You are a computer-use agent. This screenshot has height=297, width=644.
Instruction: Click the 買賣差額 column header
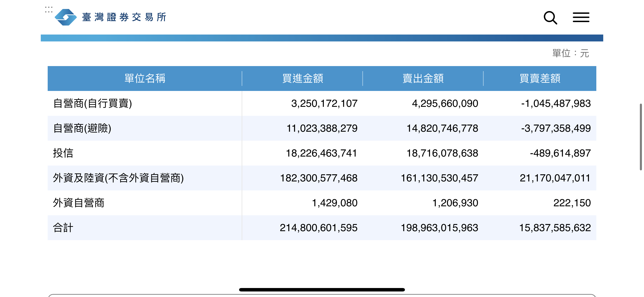point(540,79)
